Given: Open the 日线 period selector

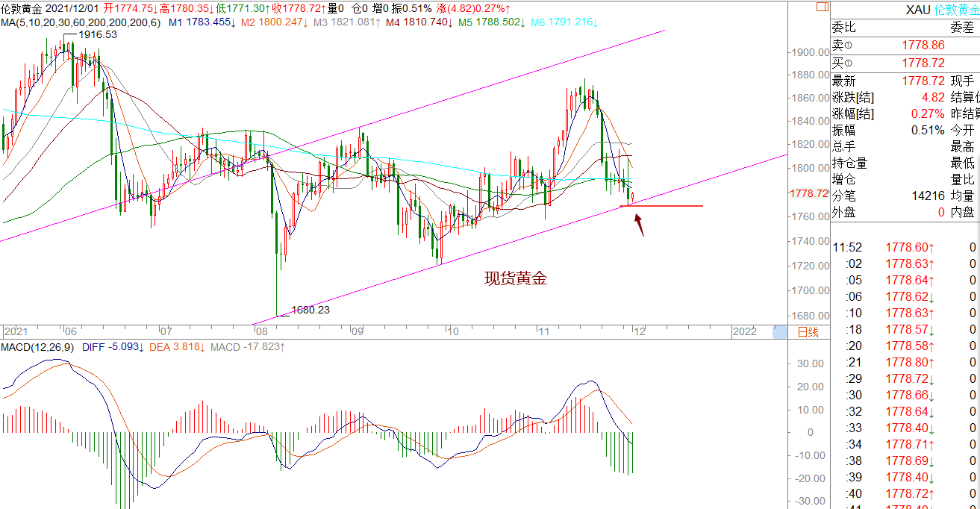Looking at the screenshot, I should [x=808, y=332].
